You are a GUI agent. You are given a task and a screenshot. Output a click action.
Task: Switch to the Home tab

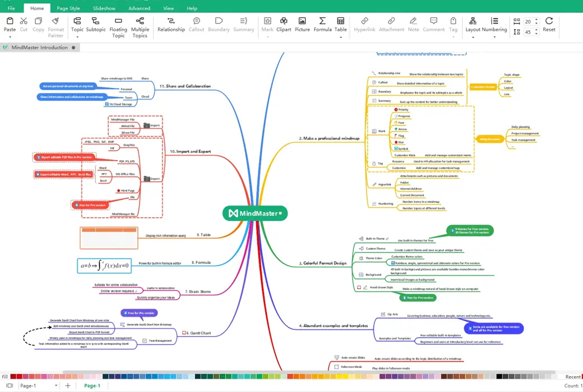click(x=37, y=8)
